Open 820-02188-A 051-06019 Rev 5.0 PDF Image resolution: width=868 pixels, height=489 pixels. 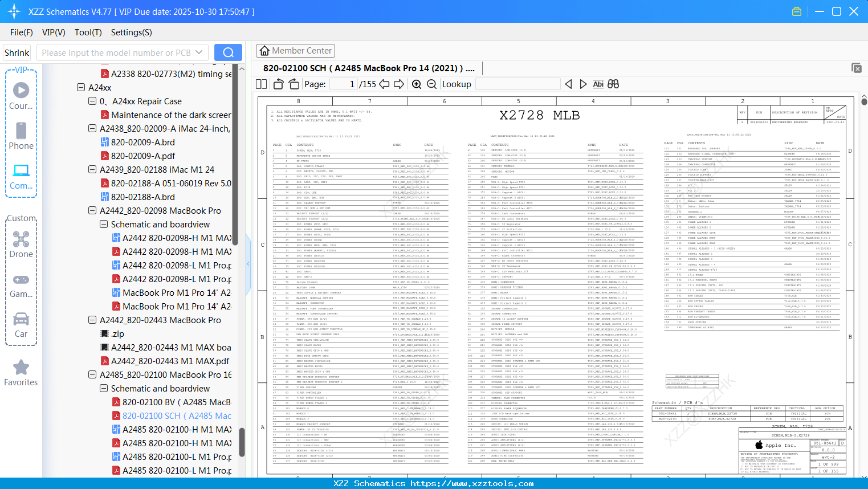point(166,184)
